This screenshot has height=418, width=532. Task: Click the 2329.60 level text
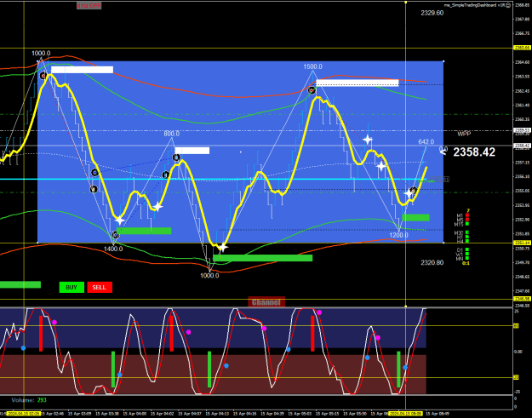pyautogui.click(x=432, y=13)
